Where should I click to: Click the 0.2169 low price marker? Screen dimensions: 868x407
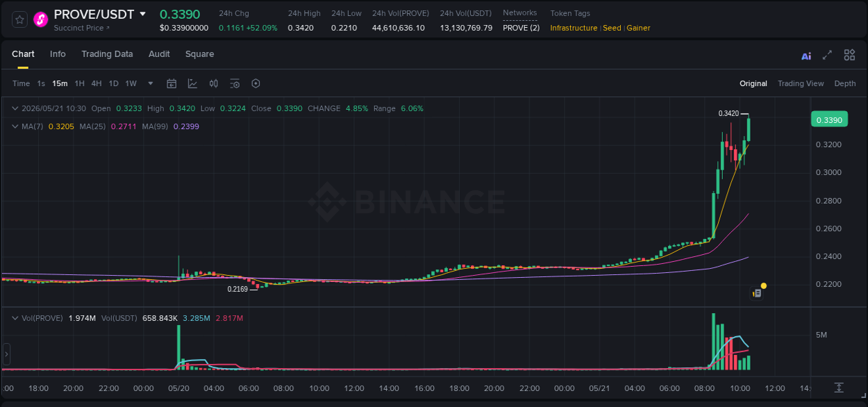click(237, 288)
